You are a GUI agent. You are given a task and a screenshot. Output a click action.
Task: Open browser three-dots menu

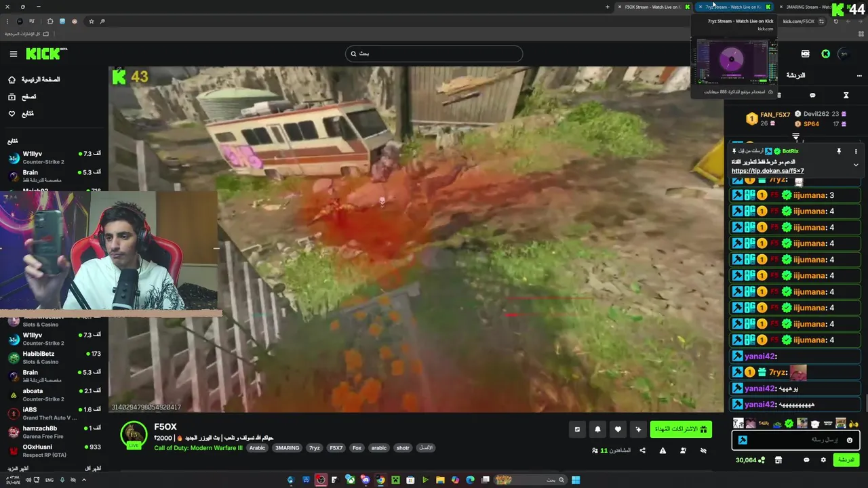[x=7, y=22]
